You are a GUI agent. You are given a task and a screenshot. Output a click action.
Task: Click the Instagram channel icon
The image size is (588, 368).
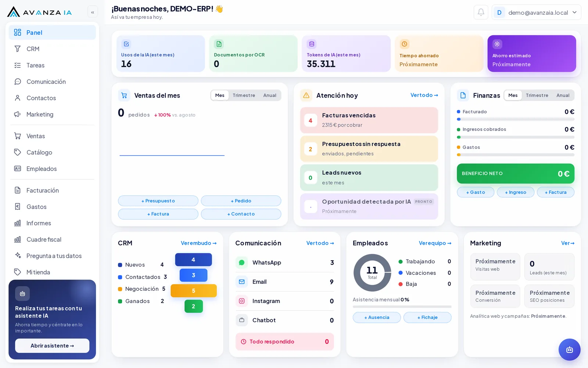tap(241, 301)
